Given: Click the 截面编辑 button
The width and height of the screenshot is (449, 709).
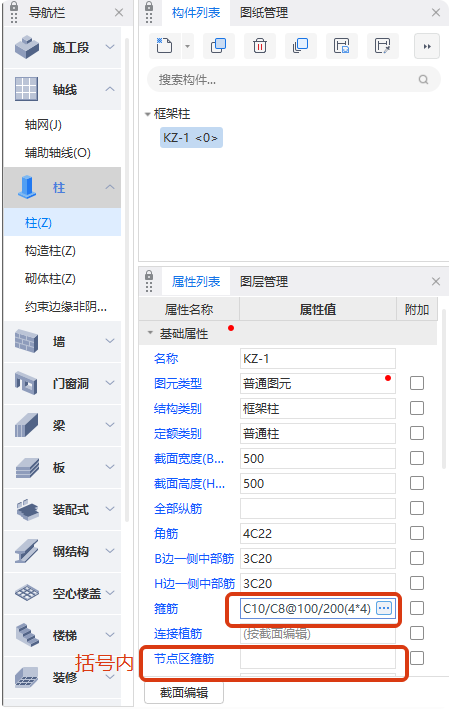Looking at the screenshot, I should coord(184,692).
